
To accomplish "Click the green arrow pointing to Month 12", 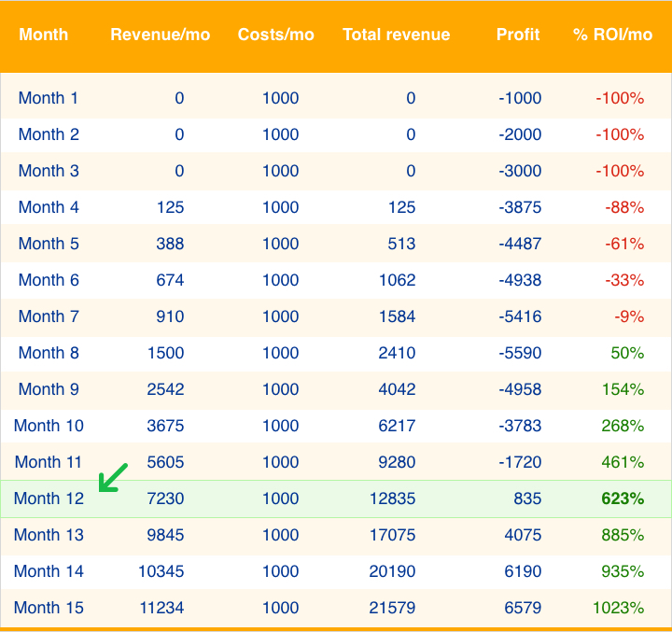I will pos(113,477).
